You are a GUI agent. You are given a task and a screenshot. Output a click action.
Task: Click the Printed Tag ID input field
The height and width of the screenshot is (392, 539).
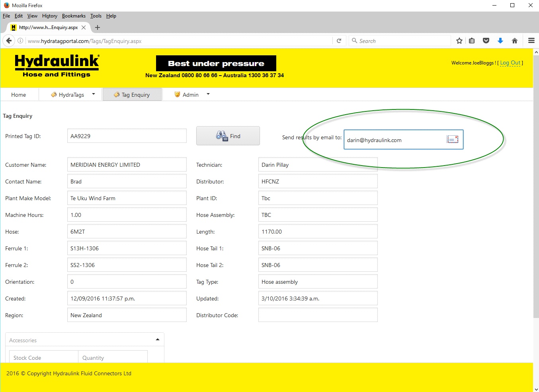click(127, 136)
